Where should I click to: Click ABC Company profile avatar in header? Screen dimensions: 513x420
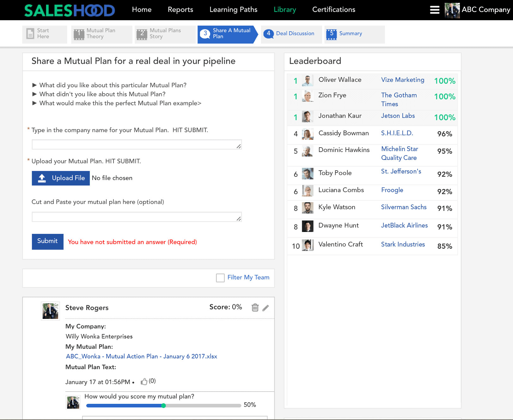(452, 10)
